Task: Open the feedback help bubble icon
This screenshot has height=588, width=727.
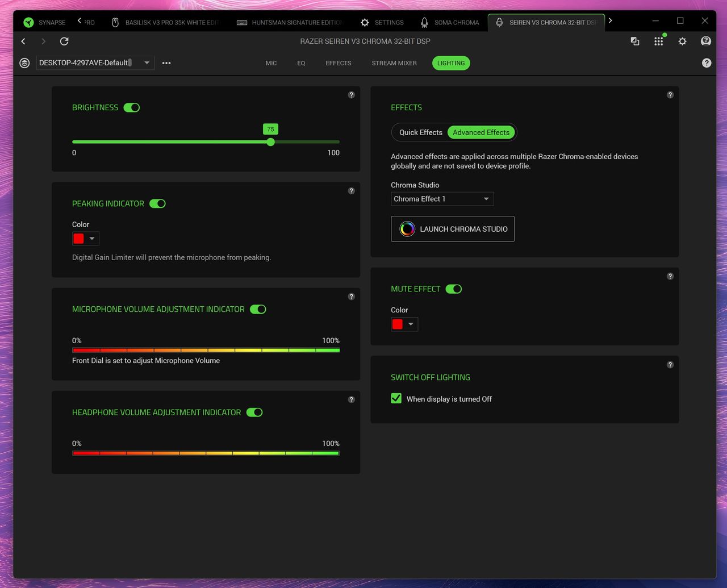Action: (706, 41)
